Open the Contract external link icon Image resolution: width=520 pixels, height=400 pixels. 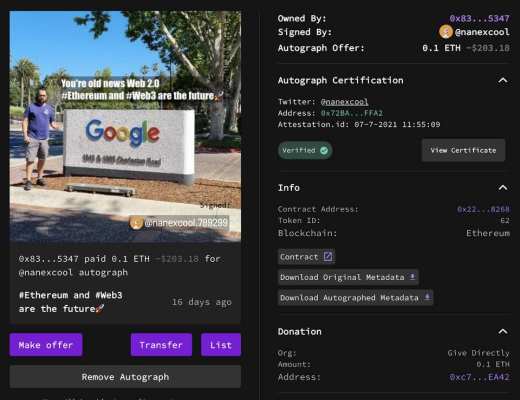click(328, 257)
